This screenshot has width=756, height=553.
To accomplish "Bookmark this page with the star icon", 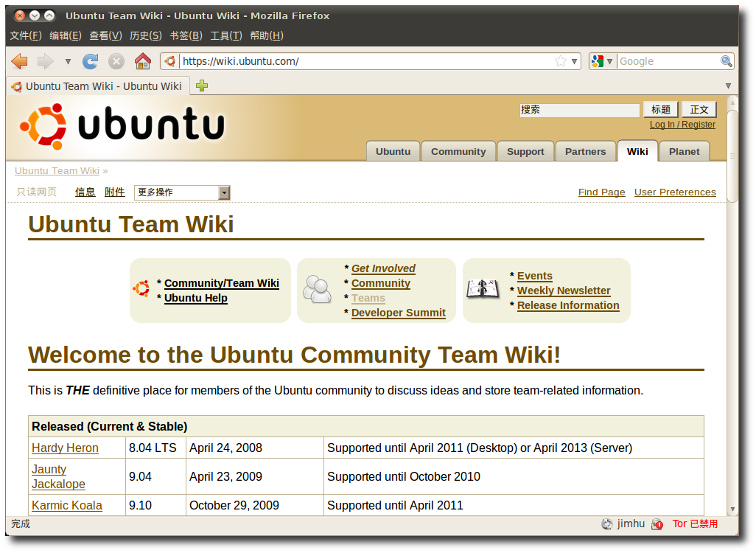I will (560, 61).
